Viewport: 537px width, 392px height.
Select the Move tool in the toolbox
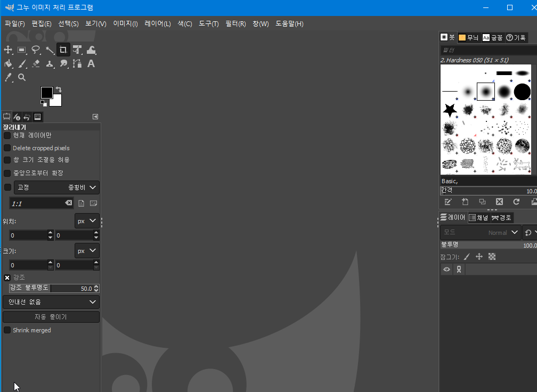pos(8,50)
